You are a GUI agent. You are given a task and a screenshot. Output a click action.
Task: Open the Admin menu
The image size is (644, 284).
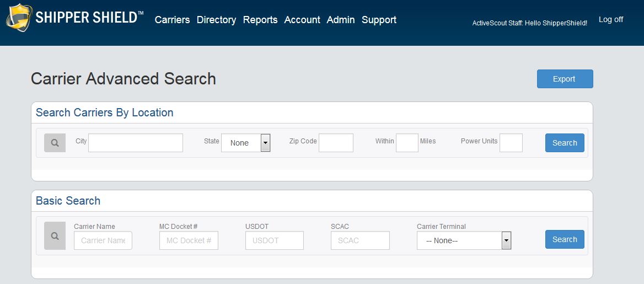(341, 20)
